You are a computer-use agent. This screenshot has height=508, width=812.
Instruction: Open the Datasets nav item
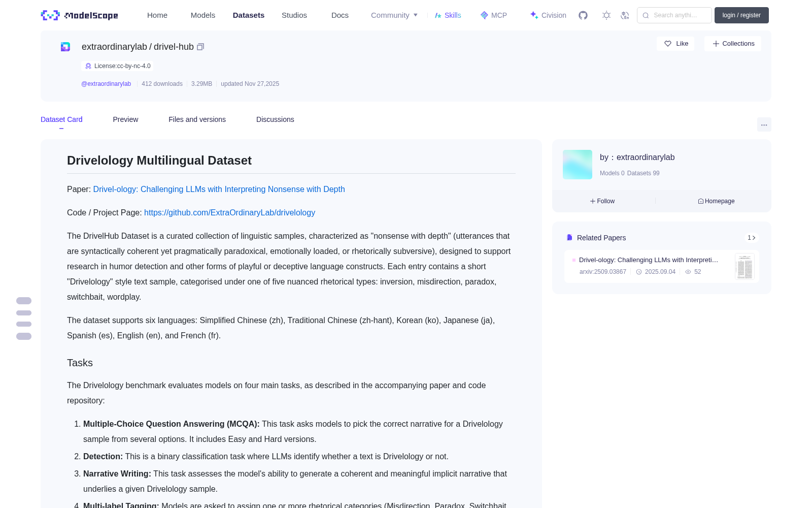click(249, 15)
